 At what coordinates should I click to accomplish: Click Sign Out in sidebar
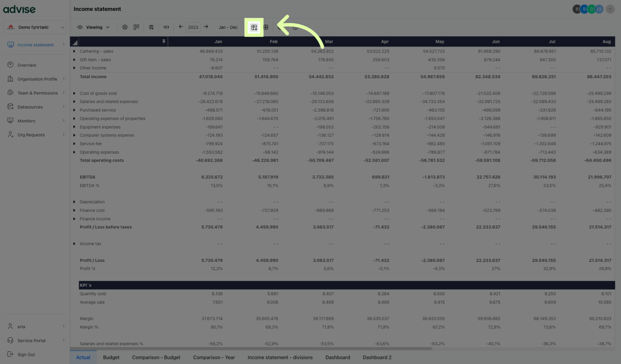(26, 355)
